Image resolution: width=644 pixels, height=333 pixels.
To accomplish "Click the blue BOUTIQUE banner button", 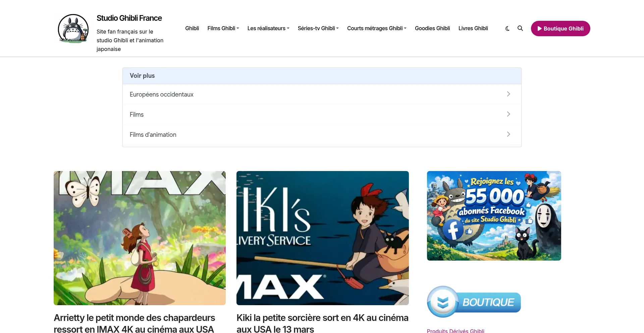I will point(474,302).
